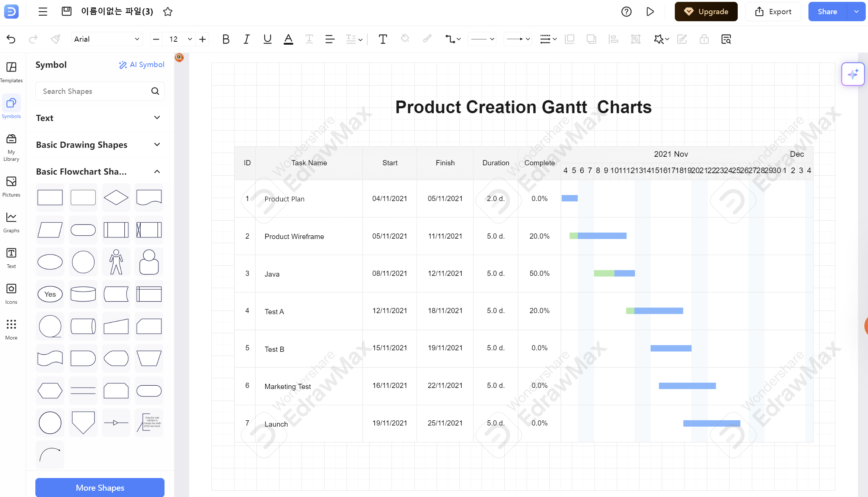This screenshot has width=868, height=497.
Task: Click the group objects icon
Action: (x=636, y=39)
